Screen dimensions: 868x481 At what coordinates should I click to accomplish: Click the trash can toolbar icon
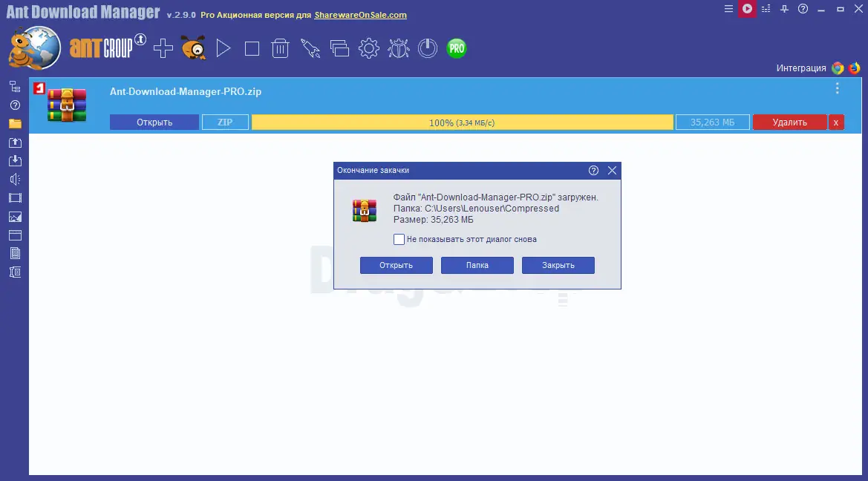point(280,48)
